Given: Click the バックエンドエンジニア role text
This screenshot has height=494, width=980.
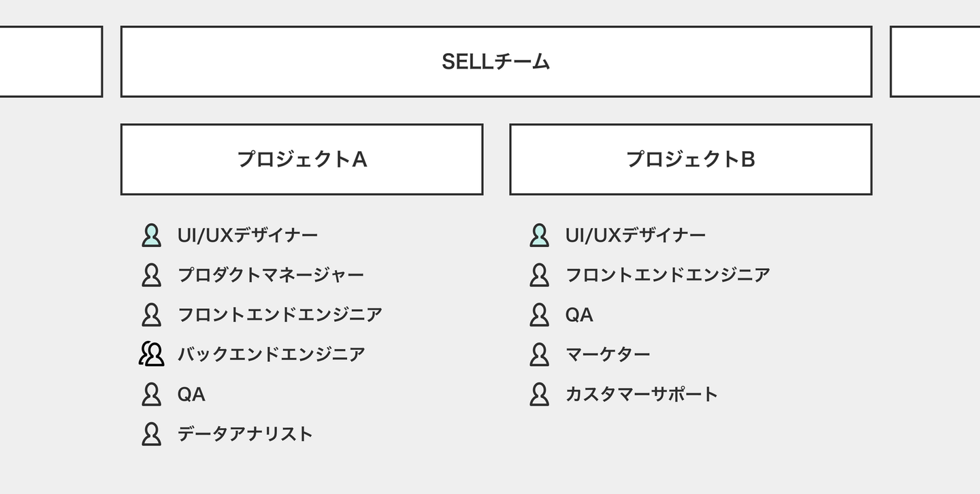Looking at the screenshot, I should [x=271, y=354].
